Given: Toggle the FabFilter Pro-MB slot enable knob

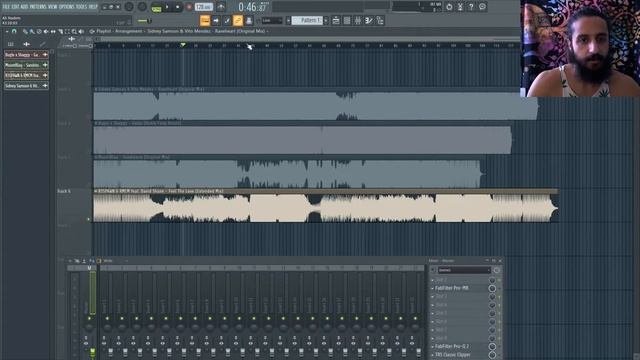Looking at the screenshot, I should point(492,288).
